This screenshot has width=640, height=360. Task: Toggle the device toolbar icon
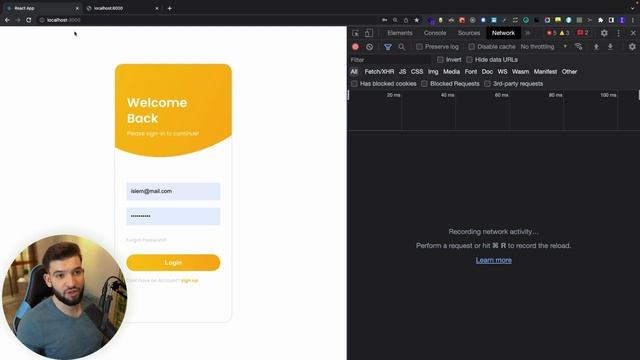click(369, 33)
